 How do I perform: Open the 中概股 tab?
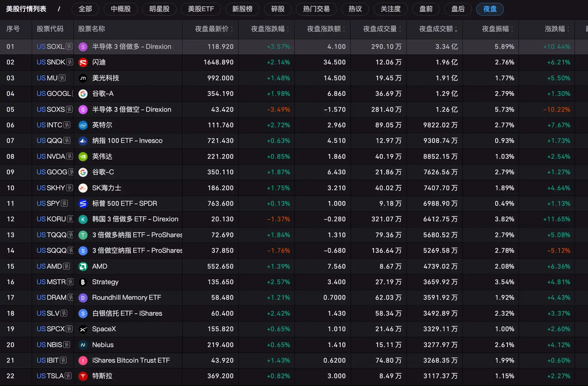click(x=121, y=9)
